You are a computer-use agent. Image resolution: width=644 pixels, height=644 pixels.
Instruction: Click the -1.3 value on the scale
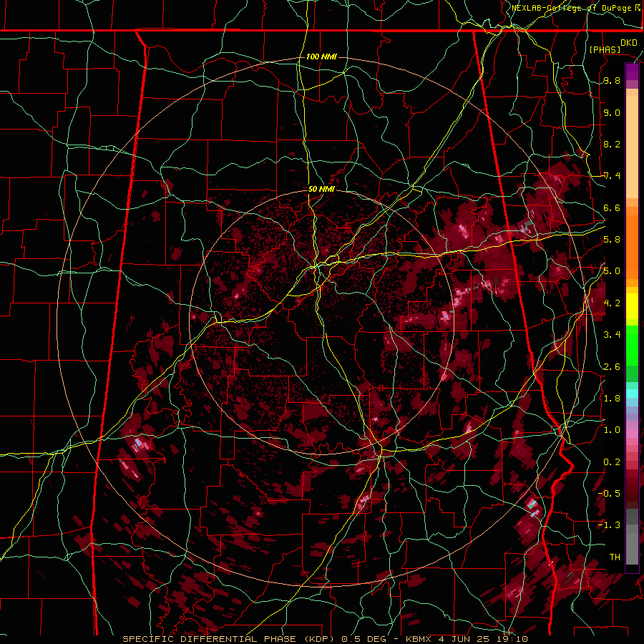(x=609, y=525)
